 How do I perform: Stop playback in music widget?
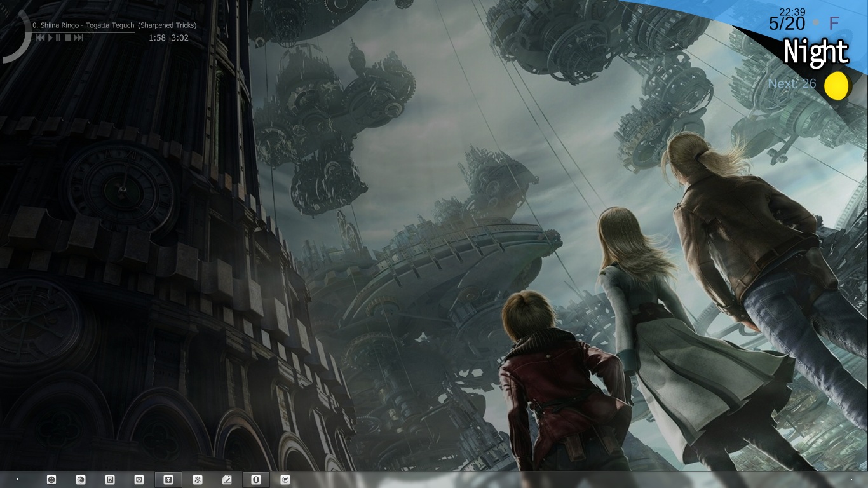(x=68, y=37)
